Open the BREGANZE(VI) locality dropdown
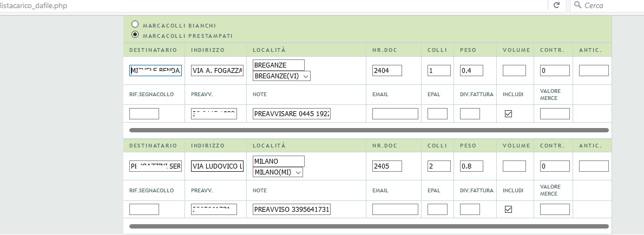 pyautogui.click(x=282, y=76)
